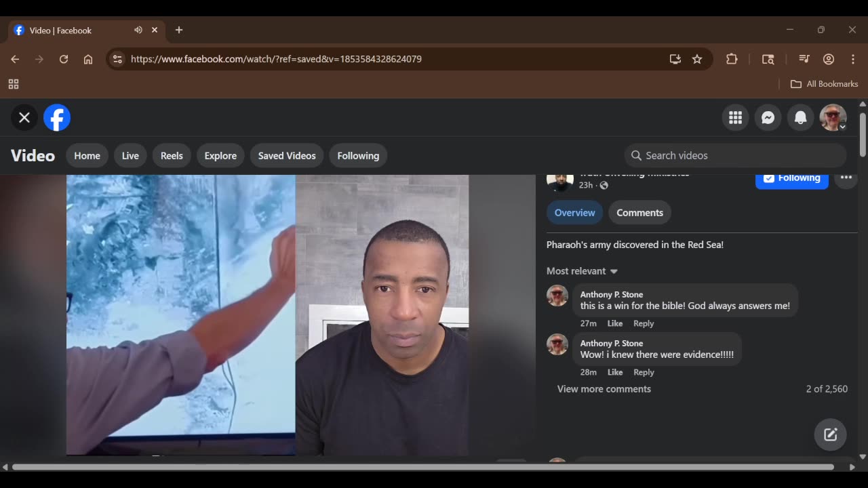
Task: Switch to the Comments tab
Action: click(x=639, y=213)
